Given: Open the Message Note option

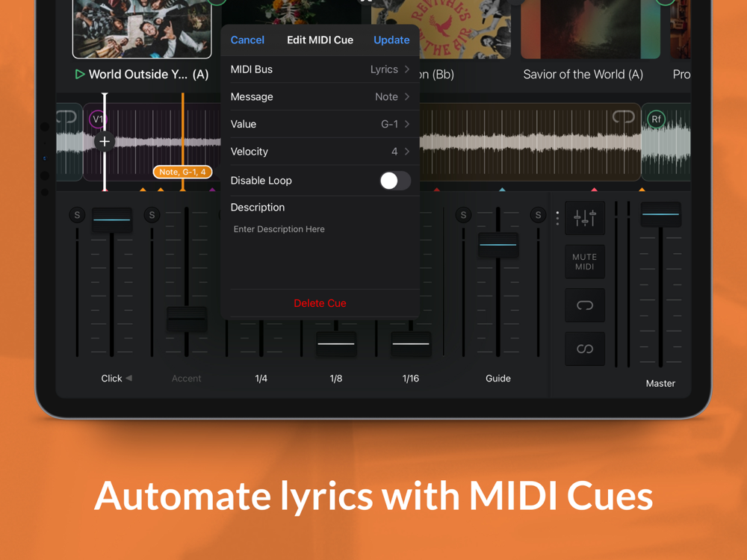Looking at the screenshot, I should 320,96.
